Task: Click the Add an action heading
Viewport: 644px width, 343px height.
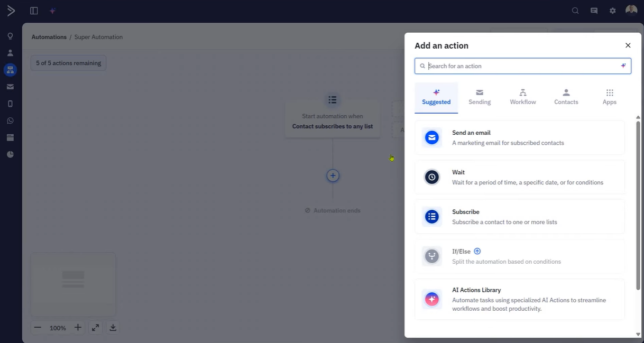Action: pos(441,45)
